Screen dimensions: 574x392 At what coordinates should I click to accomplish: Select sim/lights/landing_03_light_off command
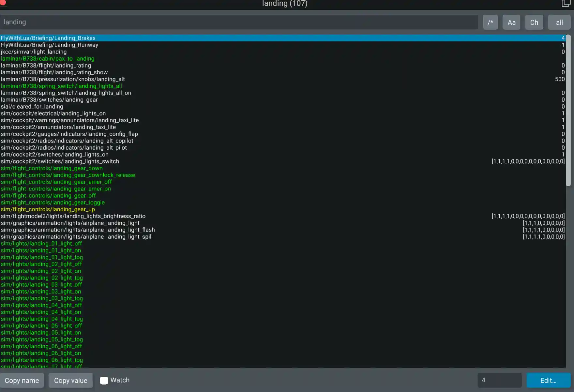(283, 284)
